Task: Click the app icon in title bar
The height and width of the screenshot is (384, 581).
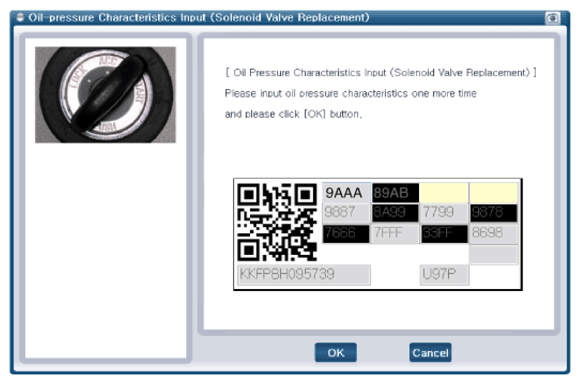Action: (20, 17)
